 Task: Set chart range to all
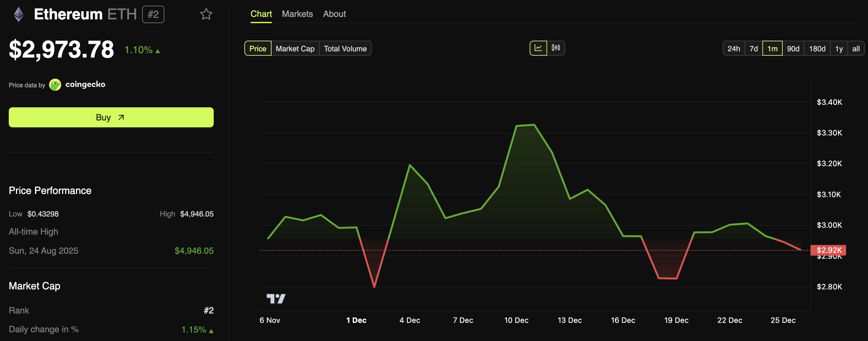pyautogui.click(x=856, y=48)
